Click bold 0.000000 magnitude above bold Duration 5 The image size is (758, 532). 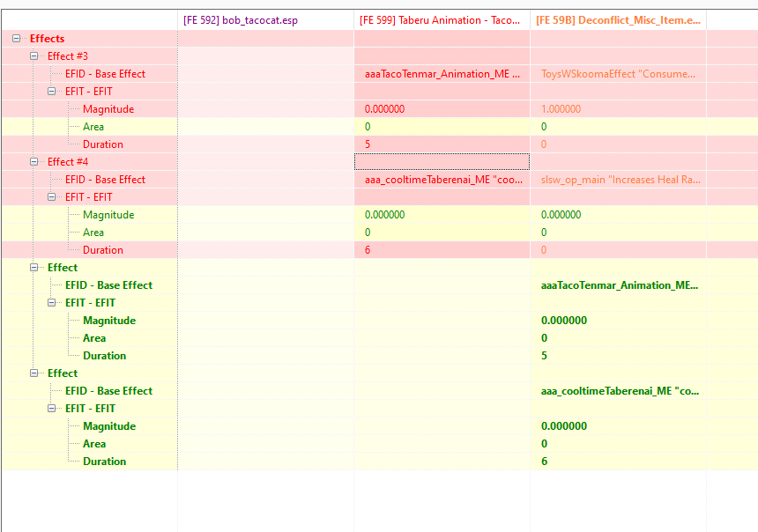[618, 321]
